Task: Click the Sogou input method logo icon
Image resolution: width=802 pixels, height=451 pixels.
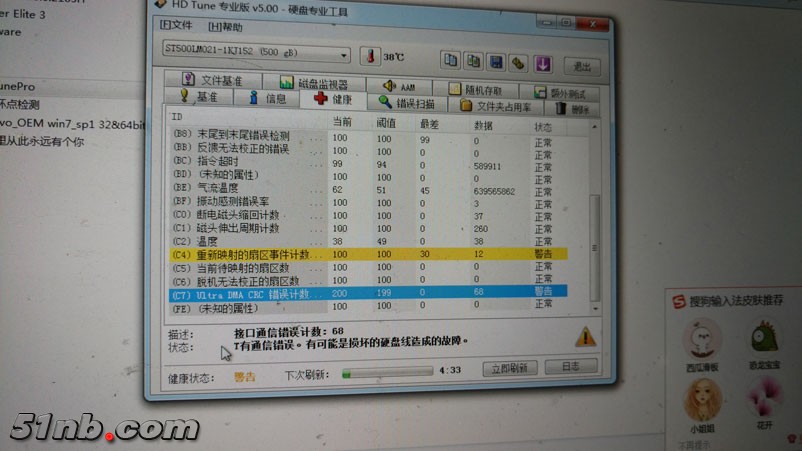Action: coord(678,301)
